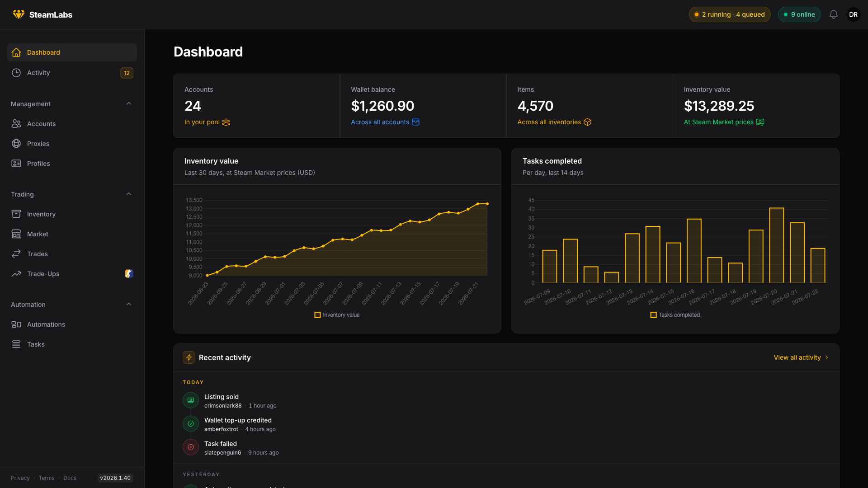Viewport: 868px width, 488px height.
Task: Click the $1,260.90 wallet balance figure
Action: click(x=382, y=106)
